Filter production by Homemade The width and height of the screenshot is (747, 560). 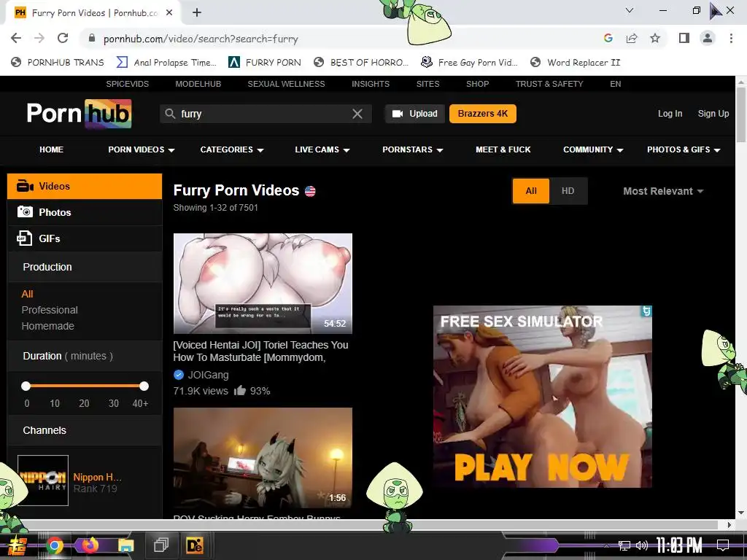(x=47, y=326)
